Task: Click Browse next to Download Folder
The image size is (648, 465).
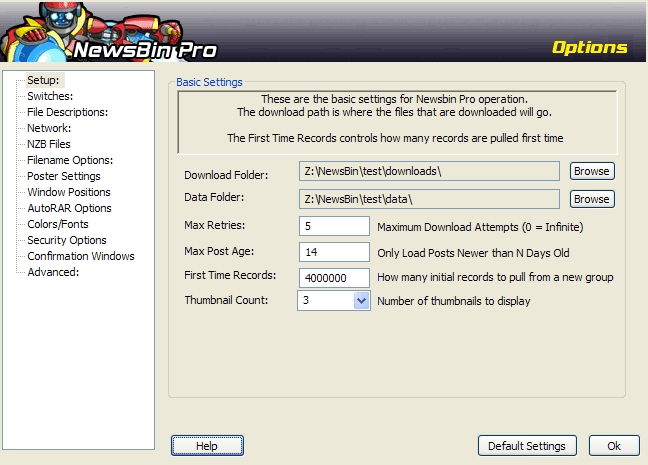Action: 592,171
